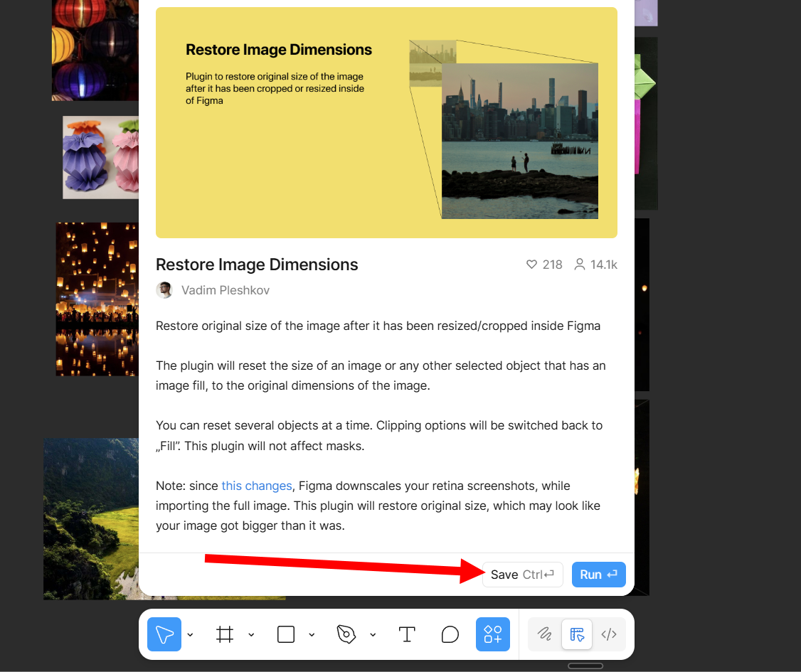Image resolution: width=801 pixels, height=672 pixels.
Task: Select the Move tool in toolbar
Action: tap(164, 634)
